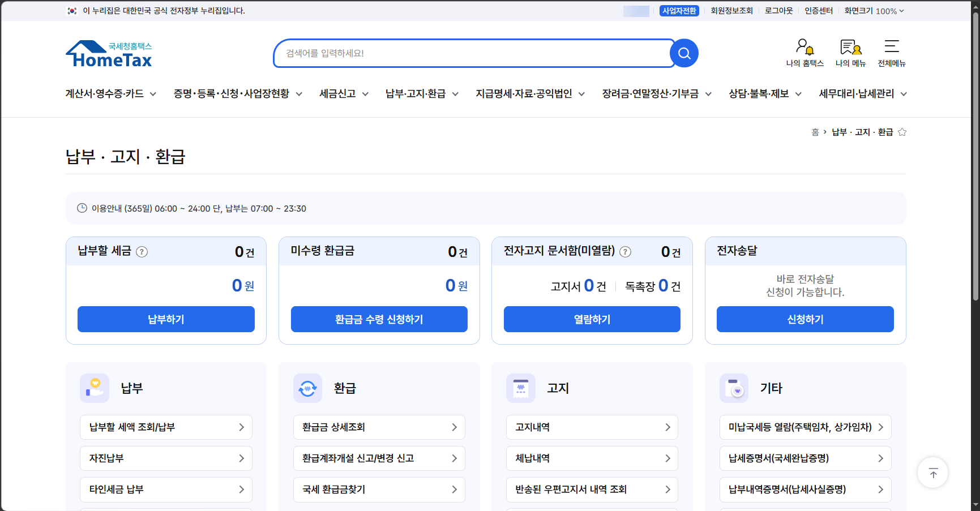
Task: Expand 계산서·영수증·카드 menu
Action: (x=111, y=94)
